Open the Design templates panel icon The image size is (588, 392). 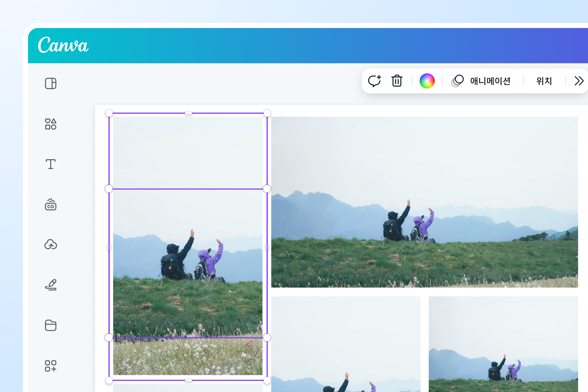(50, 84)
